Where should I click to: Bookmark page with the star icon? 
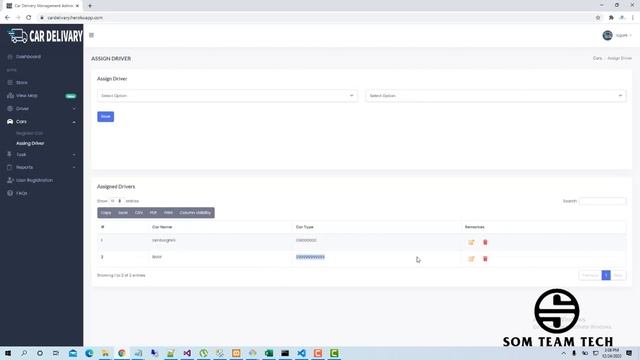[x=598, y=18]
